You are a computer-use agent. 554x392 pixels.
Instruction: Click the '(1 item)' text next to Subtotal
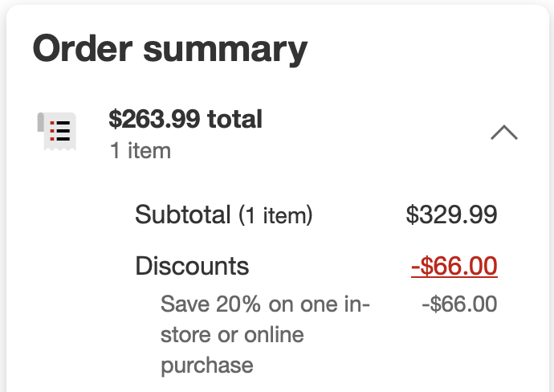tap(275, 215)
